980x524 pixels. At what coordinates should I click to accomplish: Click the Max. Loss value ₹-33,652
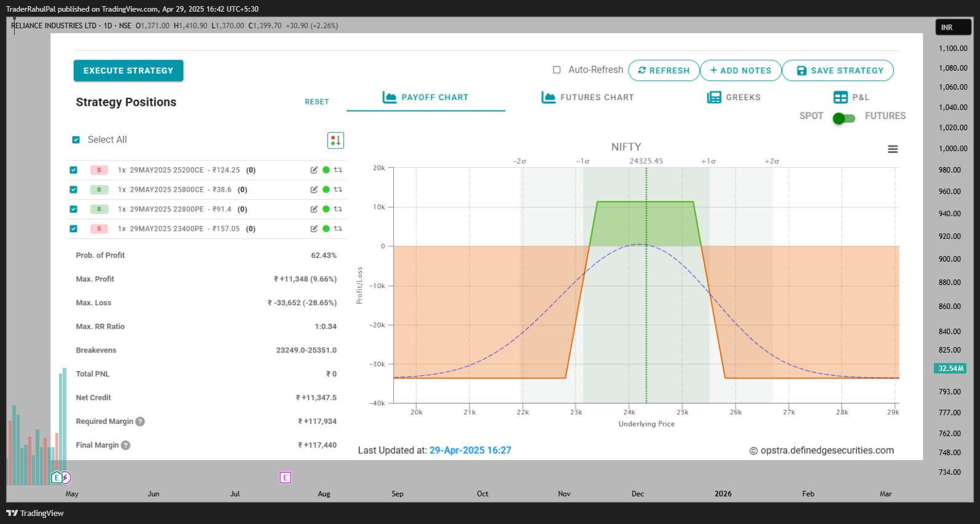302,303
